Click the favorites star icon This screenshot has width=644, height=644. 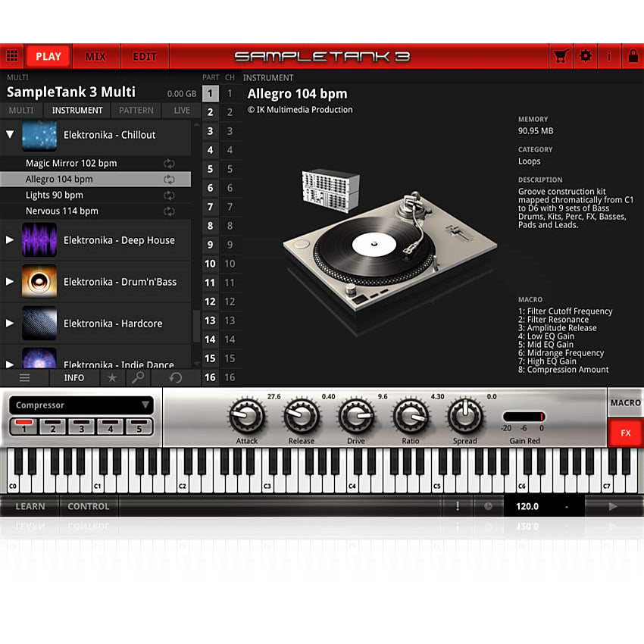pyautogui.click(x=114, y=377)
